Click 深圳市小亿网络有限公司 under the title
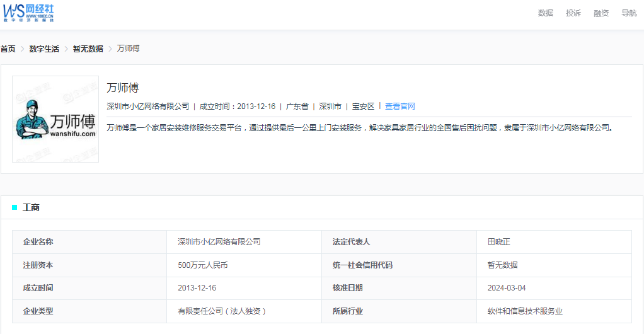This screenshot has height=334, width=644. [147, 106]
